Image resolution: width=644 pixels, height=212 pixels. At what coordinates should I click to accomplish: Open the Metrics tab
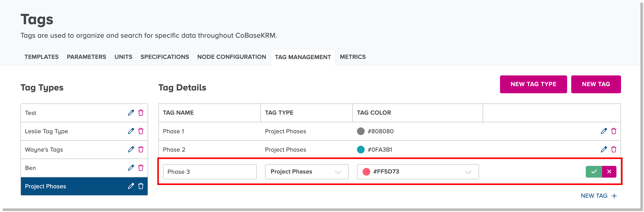coord(353,57)
